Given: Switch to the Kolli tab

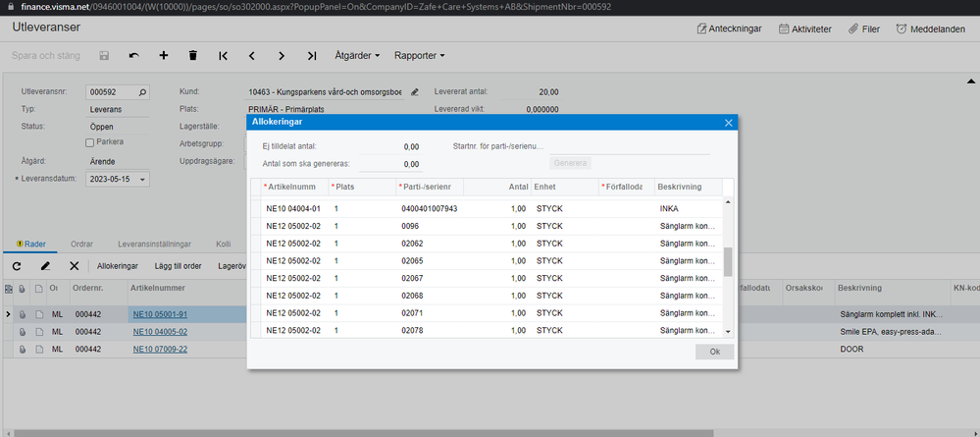Looking at the screenshot, I should [224, 245].
